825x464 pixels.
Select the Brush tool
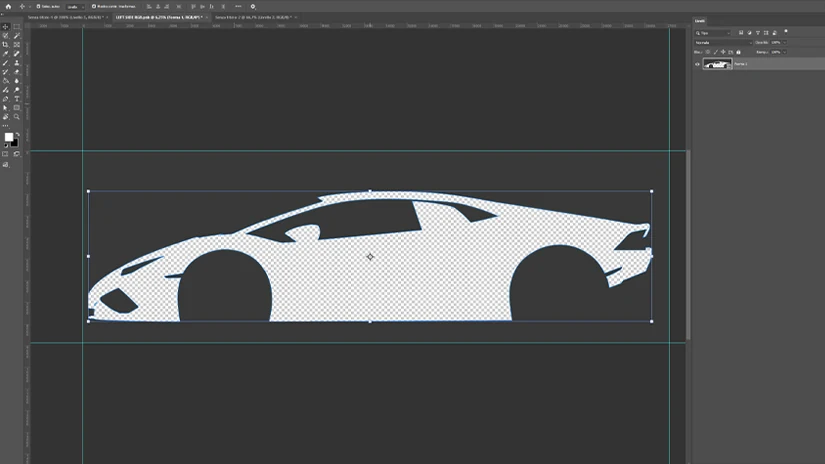point(6,63)
